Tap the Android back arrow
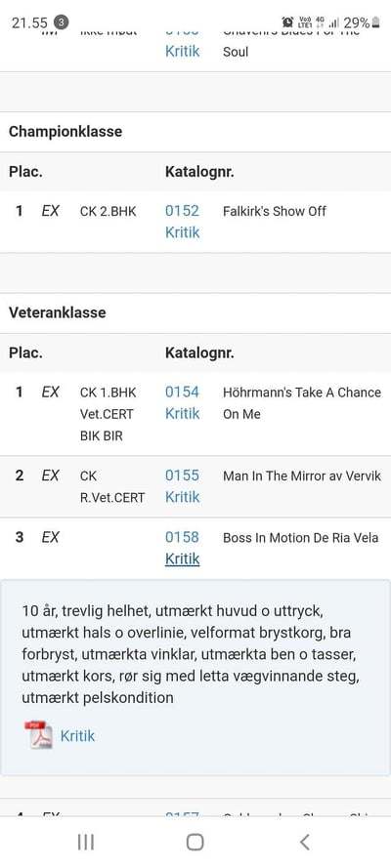 coord(304,842)
